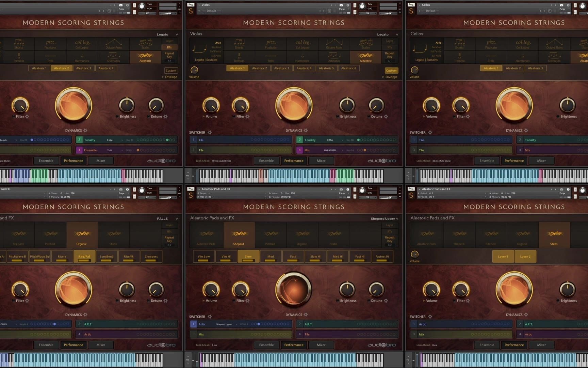
Task: Open the Dynamics settings gear in Violas
Action: coord(305,131)
